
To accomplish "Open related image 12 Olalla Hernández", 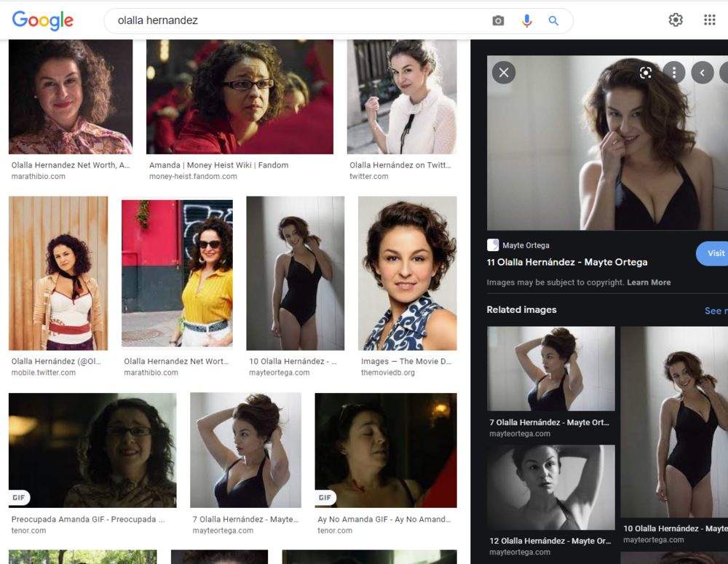I will point(550,488).
